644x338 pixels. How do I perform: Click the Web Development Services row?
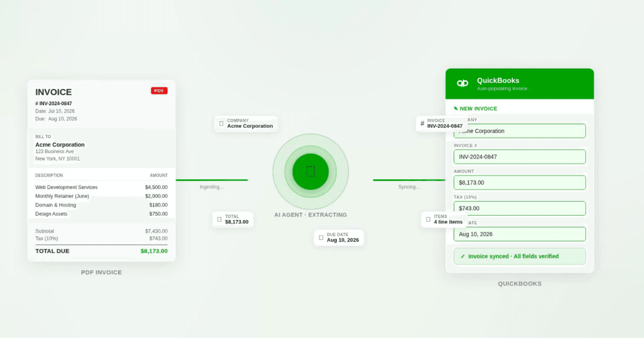pos(101,187)
